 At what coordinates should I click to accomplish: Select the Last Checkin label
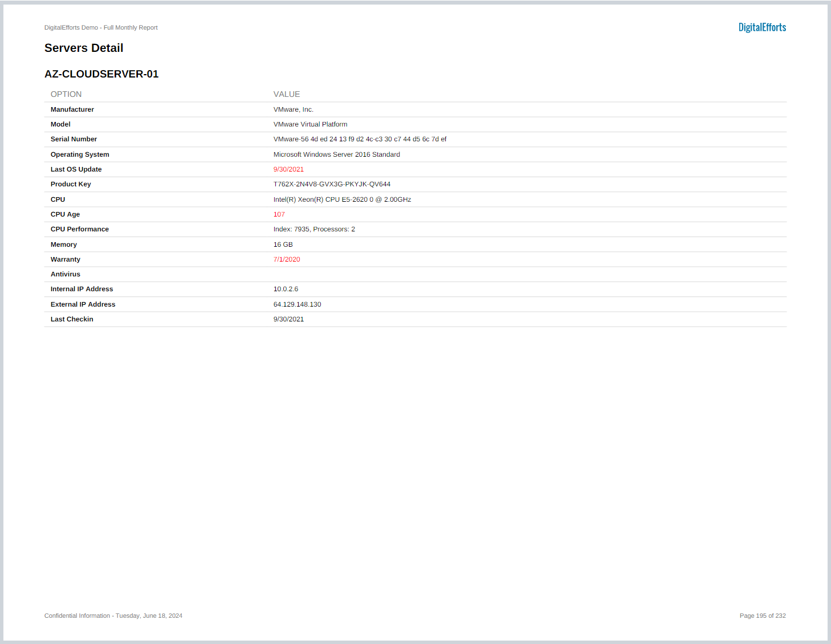click(x=72, y=319)
